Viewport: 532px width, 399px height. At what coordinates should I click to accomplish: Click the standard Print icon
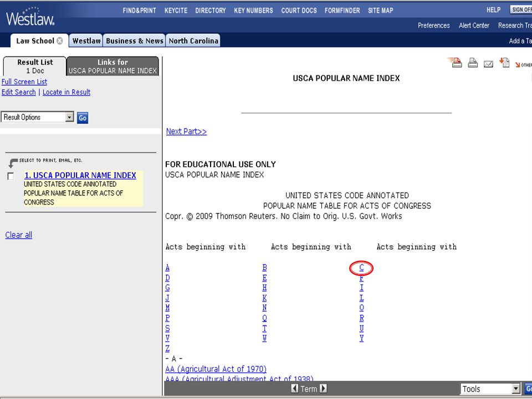[473, 63]
